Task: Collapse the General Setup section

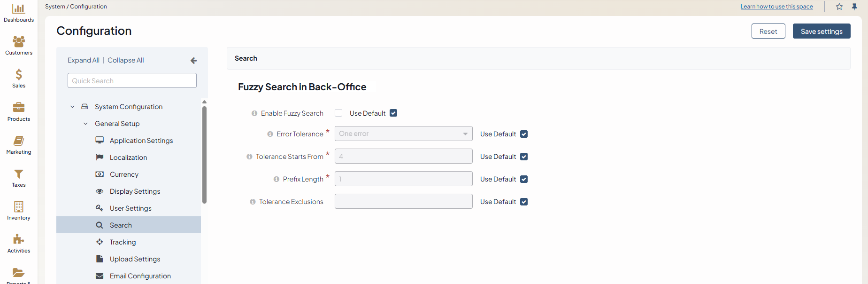Action: 85,124
